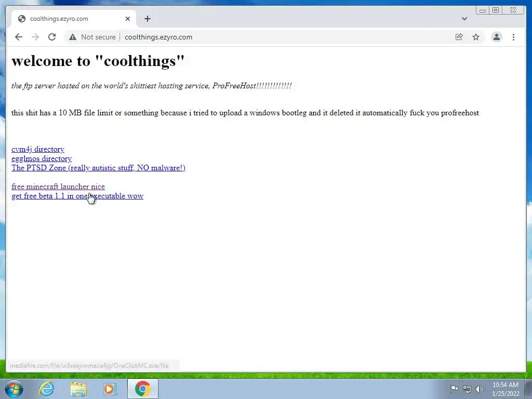
Task: Launch Internet Explorer from taskbar
Action: 46,389
